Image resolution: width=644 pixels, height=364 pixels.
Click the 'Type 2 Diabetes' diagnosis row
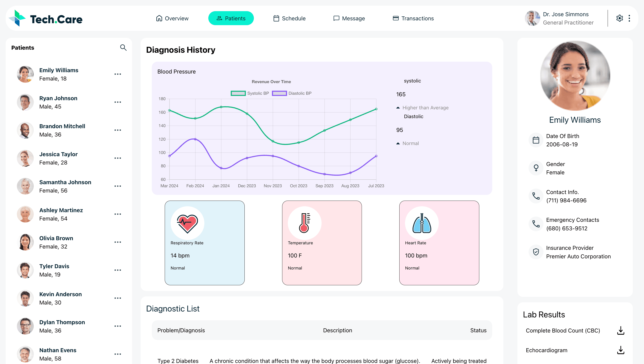322,361
